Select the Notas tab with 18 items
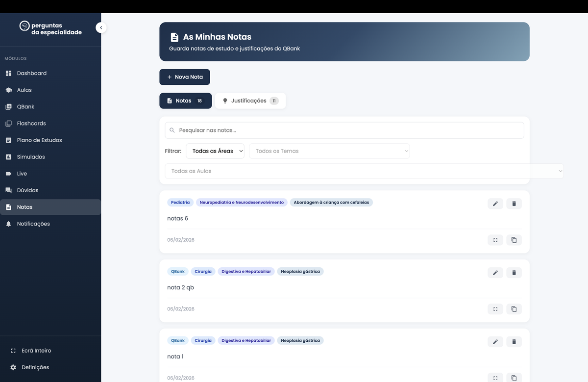Viewport: 588px width, 382px height. (185, 101)
